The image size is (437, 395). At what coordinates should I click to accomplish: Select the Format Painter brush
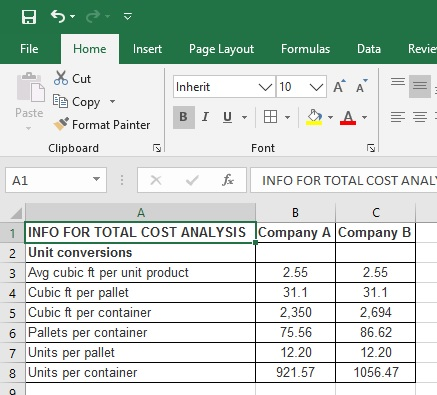[x=61, y=124]
